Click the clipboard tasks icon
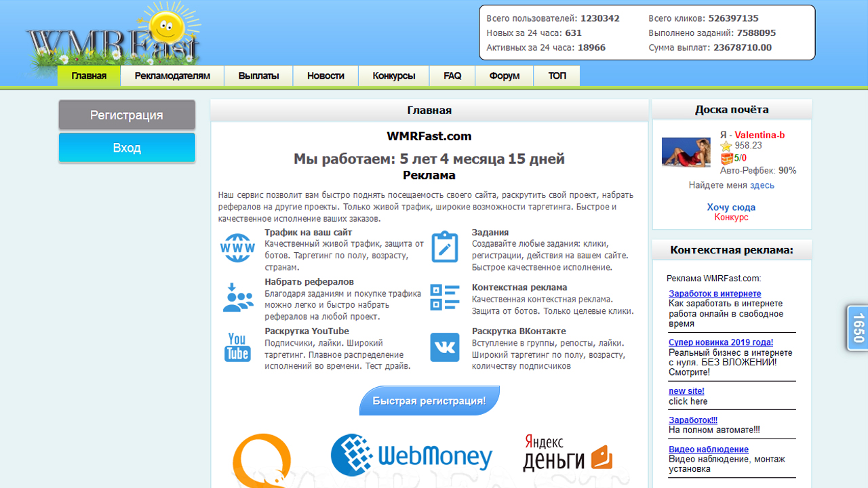 click(445, 247)
